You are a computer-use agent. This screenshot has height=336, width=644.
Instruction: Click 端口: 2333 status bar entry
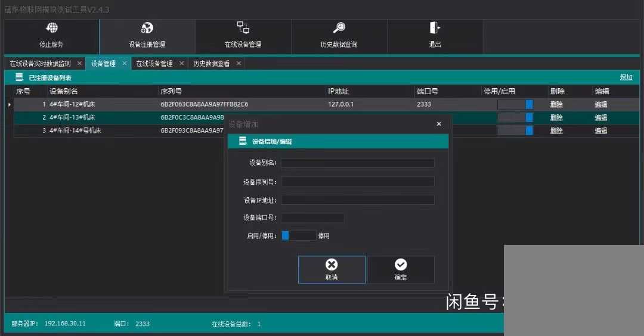132,323
